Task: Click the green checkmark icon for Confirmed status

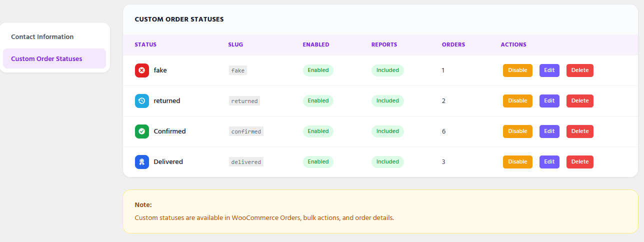Action: (142, 131)
